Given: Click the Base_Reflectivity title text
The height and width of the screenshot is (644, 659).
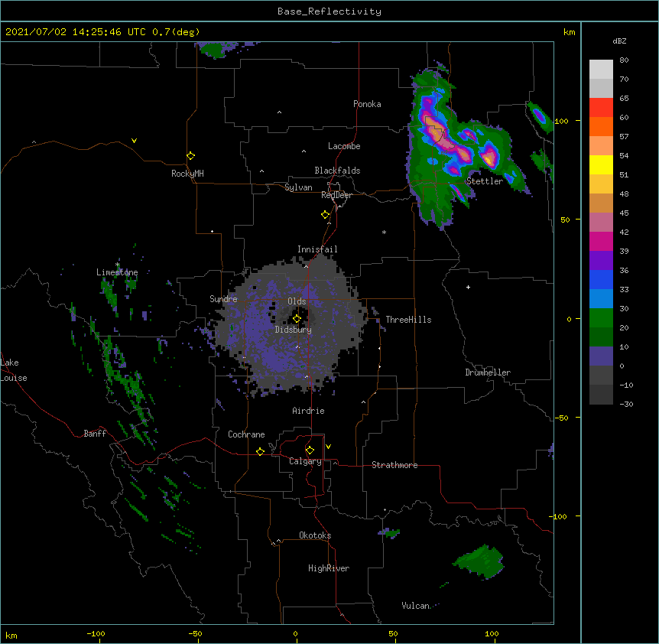Looking at the screenshot, I should tap(329, 11).
